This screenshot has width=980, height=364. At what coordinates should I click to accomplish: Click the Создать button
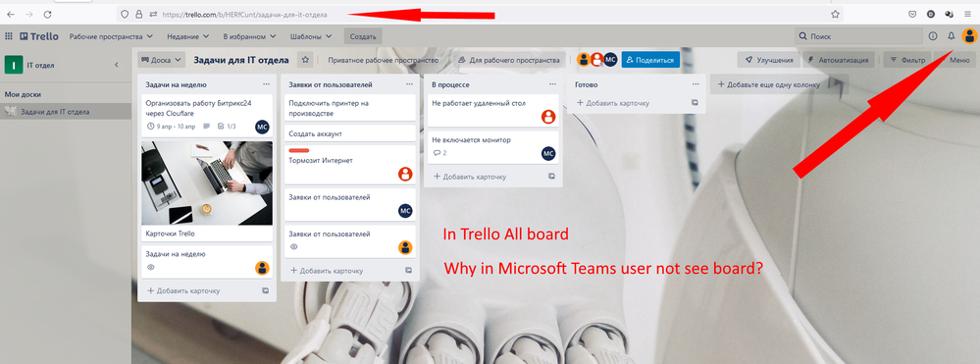(363, 36)
